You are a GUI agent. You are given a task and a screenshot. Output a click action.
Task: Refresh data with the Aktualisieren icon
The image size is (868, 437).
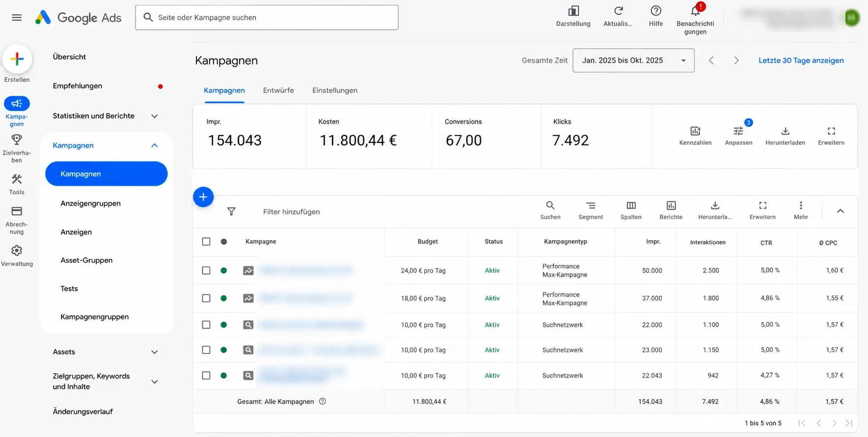click(x=618, y=11)
